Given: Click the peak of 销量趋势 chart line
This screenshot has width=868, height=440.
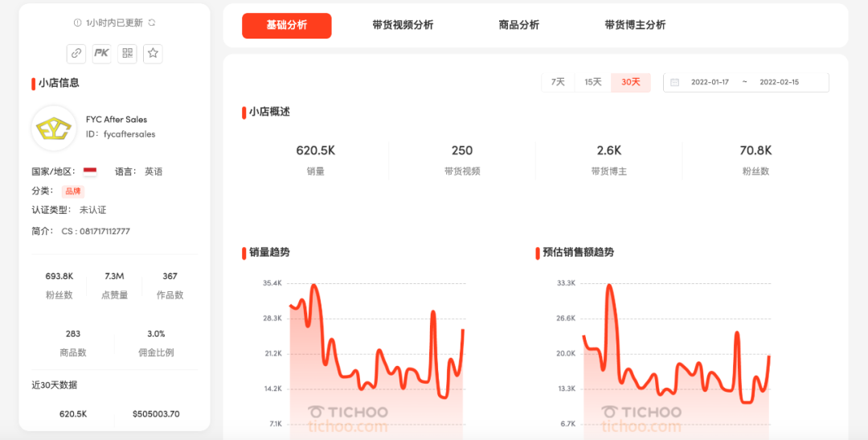Looking at the screenshot, I should coord(314,285).
